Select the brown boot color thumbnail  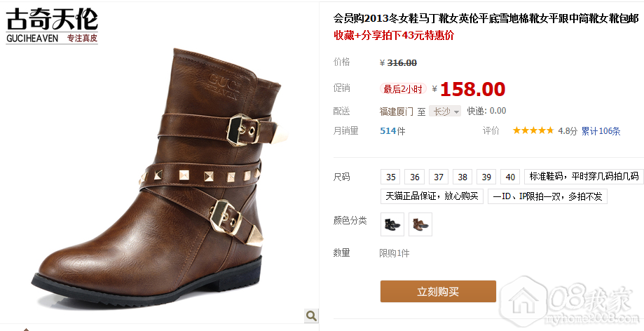420,224
